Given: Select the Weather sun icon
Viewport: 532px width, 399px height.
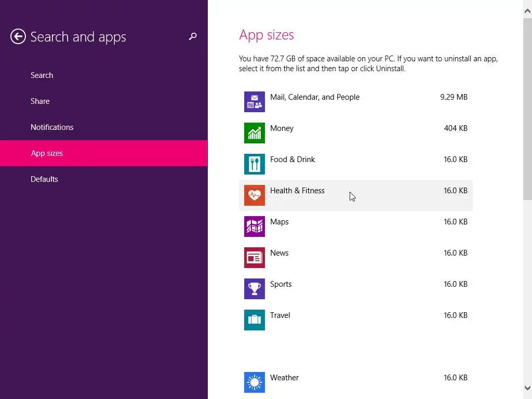Looking at the screenshot, I should pyautogui.click(x=255, y=382).
